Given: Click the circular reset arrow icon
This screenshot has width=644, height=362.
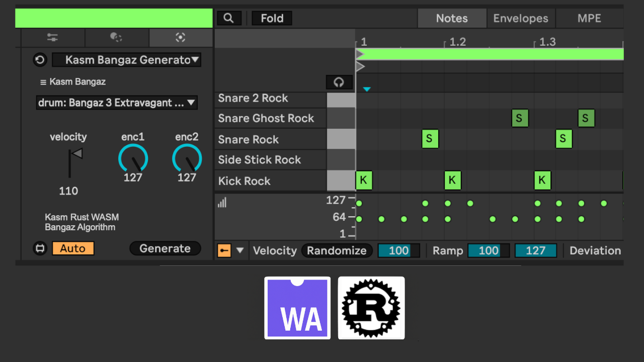Looking at the screenshot, I should click(40, 60).
